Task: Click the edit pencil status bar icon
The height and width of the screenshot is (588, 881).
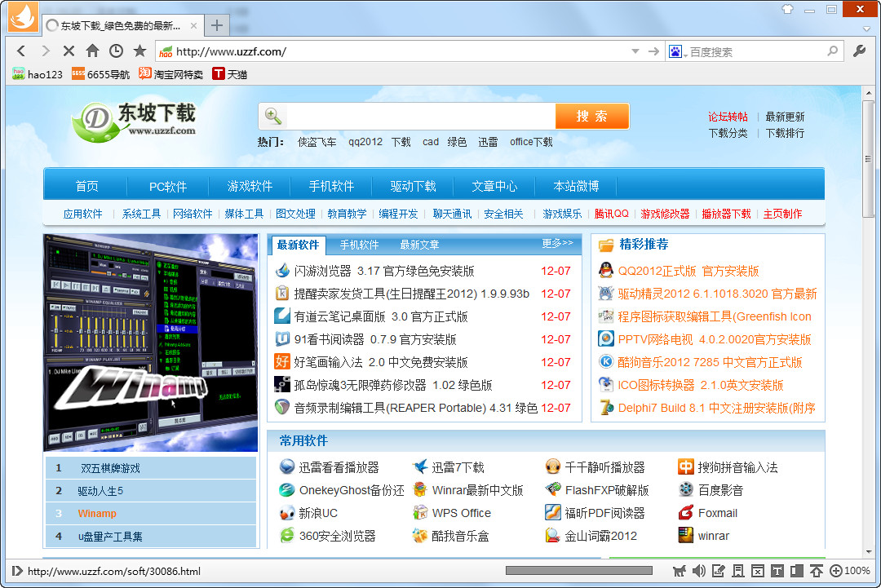Action: pos(718,571)
